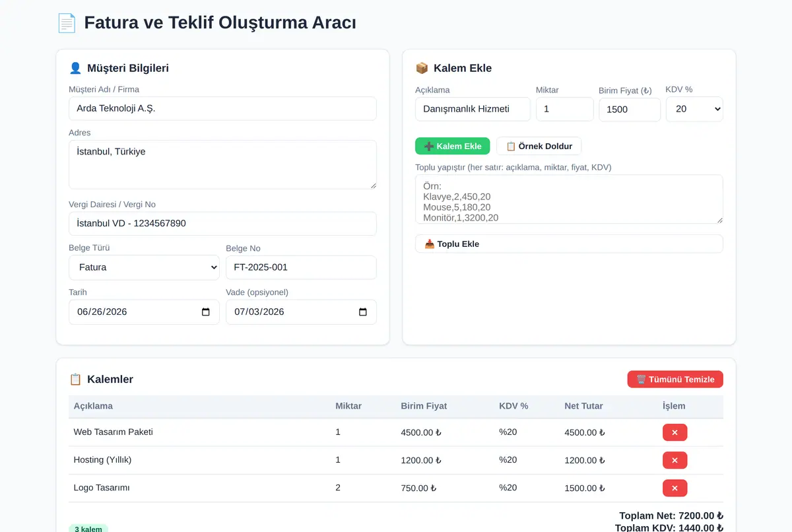Image resolution: width=792 pixels, height=532 pixels.
Task: Open the Belge Türü dropdown
Action: click(144, 267)
